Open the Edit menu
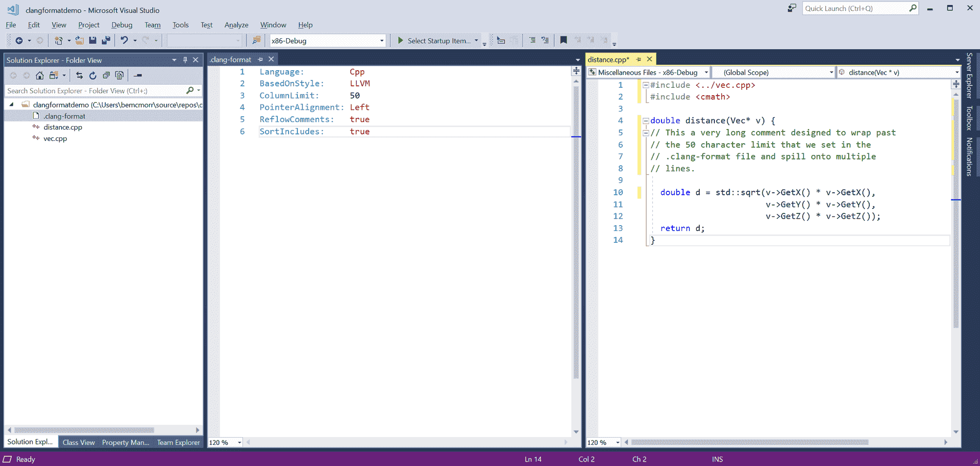The width and height of the screenshot is (980, 466). point(34,25)
